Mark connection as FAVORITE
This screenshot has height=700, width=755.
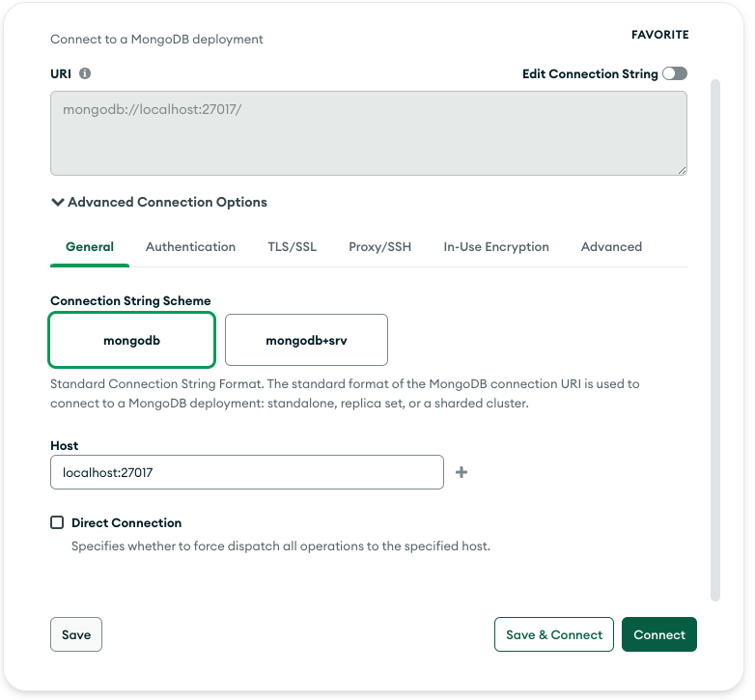660,35
